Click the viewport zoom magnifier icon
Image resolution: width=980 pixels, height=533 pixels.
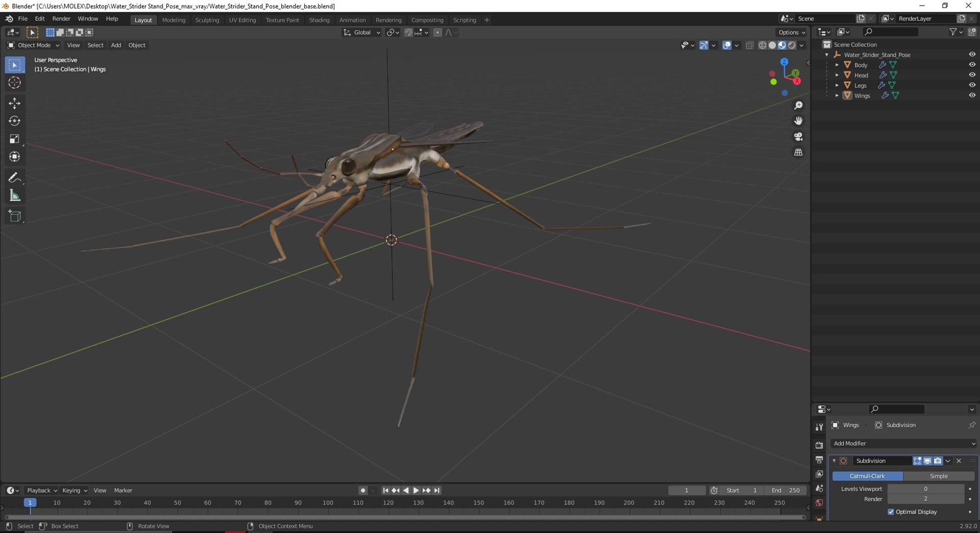[798, 106]
